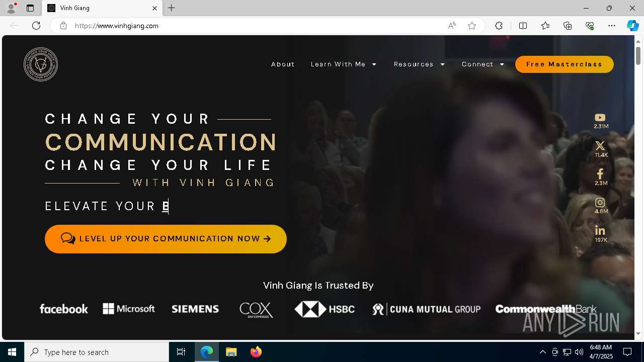Click the Read aloud icon
The height and width of the screenshot is (362, 644).
(452, 26)
